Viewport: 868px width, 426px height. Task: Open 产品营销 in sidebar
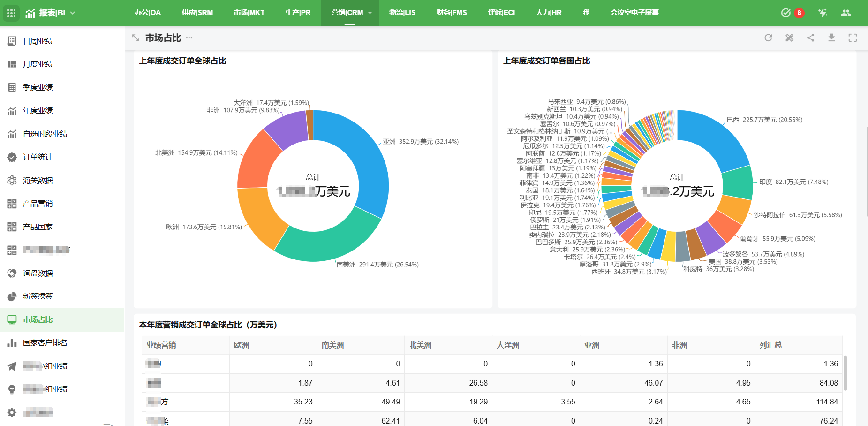tap(38, 204)
